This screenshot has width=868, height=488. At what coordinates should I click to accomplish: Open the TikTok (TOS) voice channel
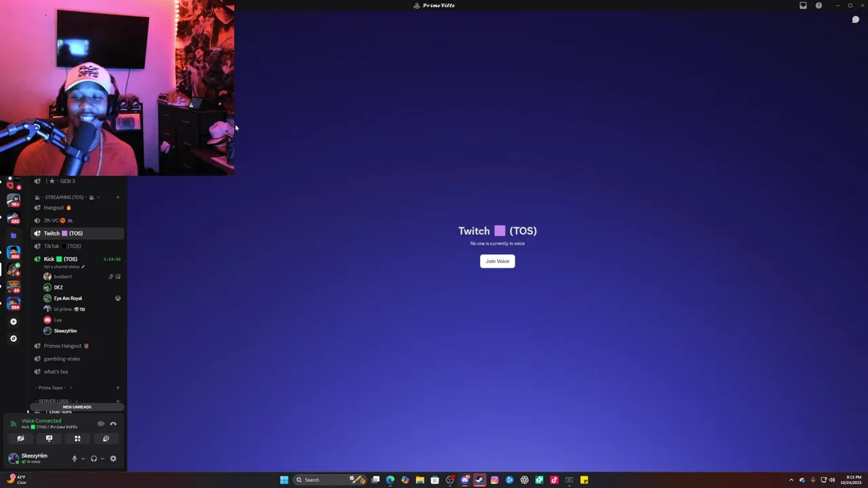(77, 246)
